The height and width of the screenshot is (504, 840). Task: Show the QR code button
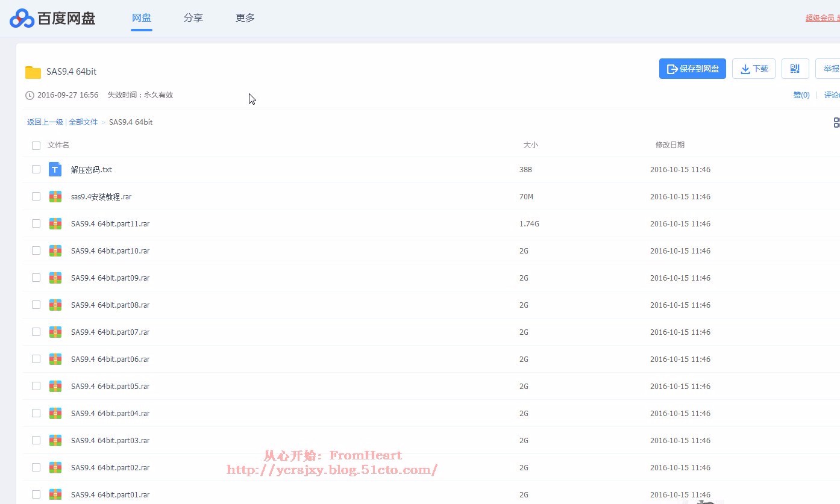coord(795,69)
